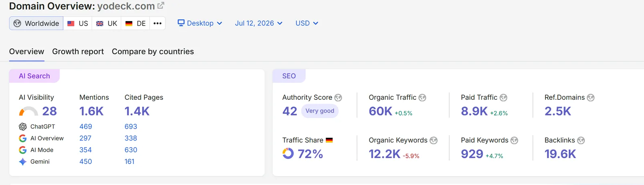Click Paid Traffic value 8.9K

(474, 111)
